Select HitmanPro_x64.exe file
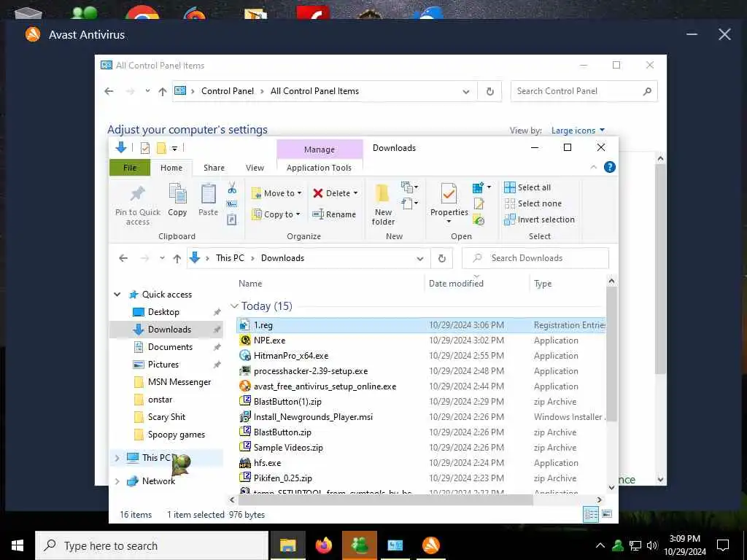Screen dimensions: 747x560 click(421, 356)
